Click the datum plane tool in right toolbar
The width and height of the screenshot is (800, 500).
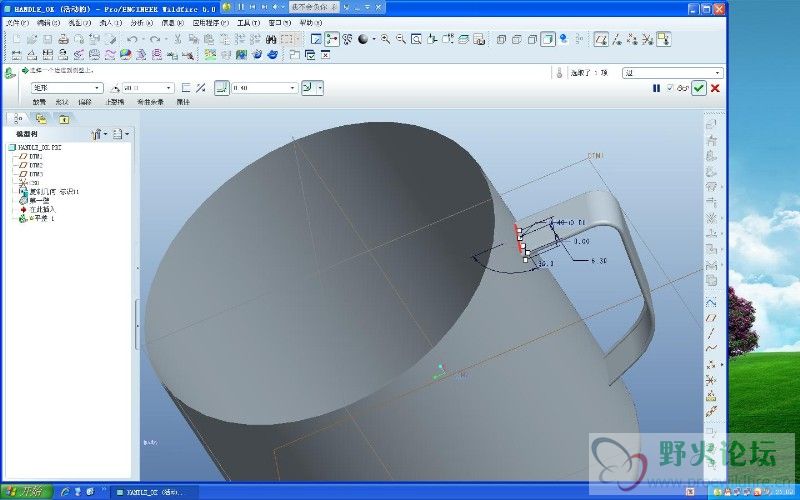[711, 318]
